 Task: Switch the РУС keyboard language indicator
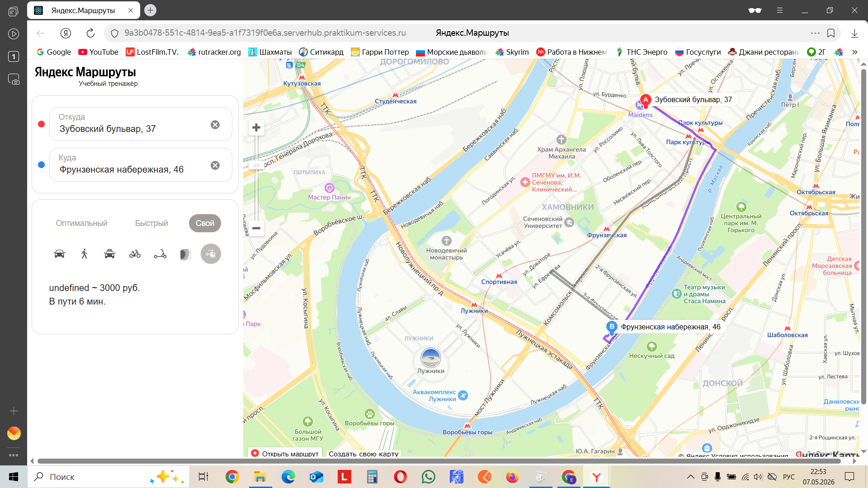789,477
